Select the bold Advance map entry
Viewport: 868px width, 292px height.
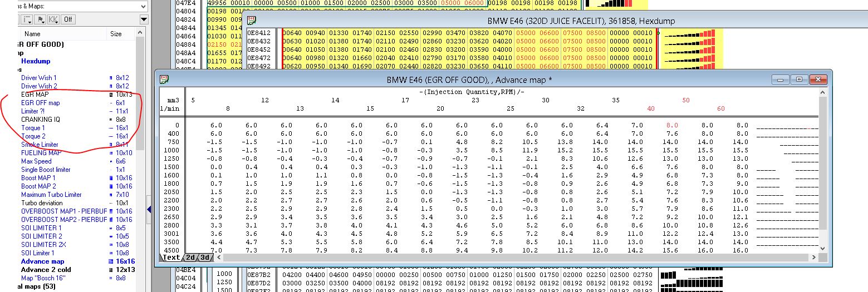pos(42,261)
